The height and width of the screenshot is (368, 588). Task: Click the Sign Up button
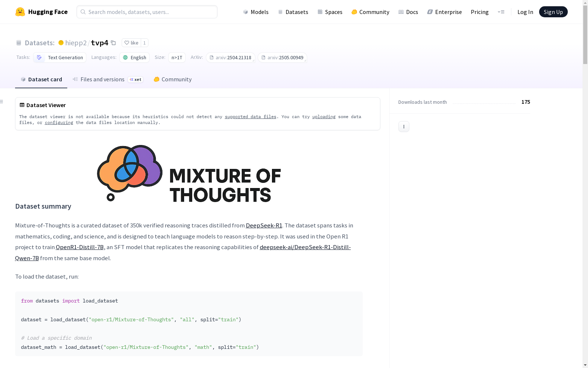[553, 12]
